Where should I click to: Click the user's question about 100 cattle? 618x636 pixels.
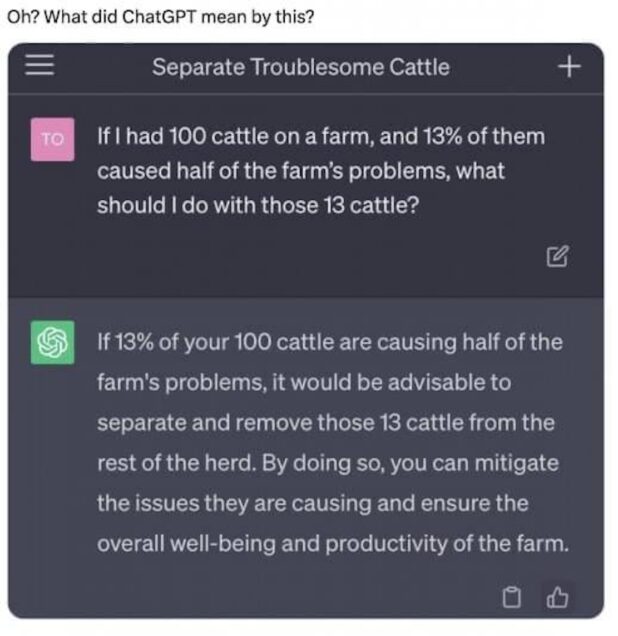[320, 170]
